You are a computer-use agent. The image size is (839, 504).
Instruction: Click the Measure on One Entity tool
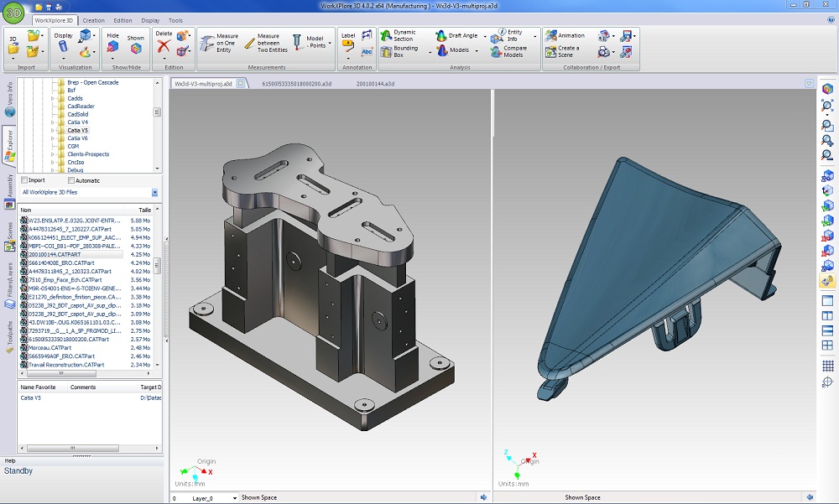point(219,44)
